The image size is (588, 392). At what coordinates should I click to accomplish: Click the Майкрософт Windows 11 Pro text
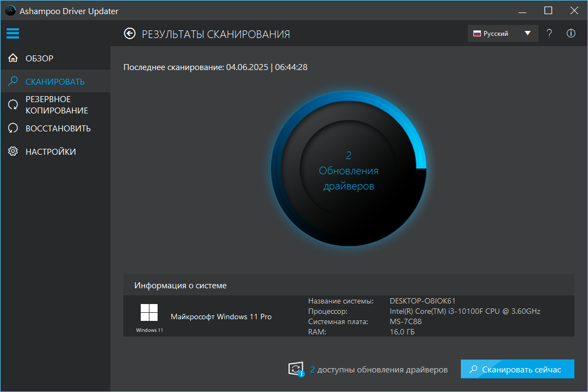click(x=221, y=317)
